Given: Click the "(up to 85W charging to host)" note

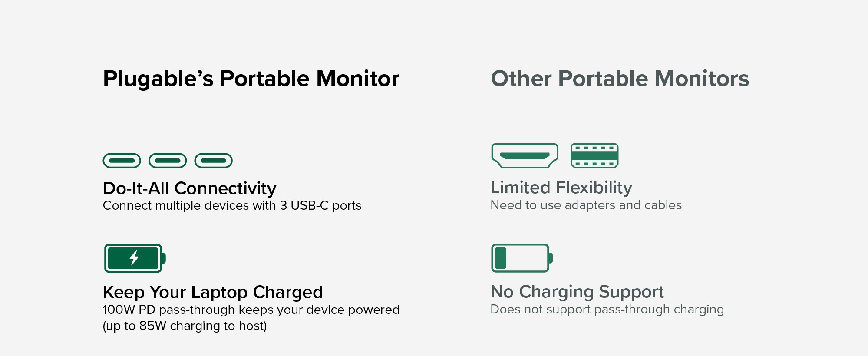Looking at the screenshot, I should click(185, 326).
